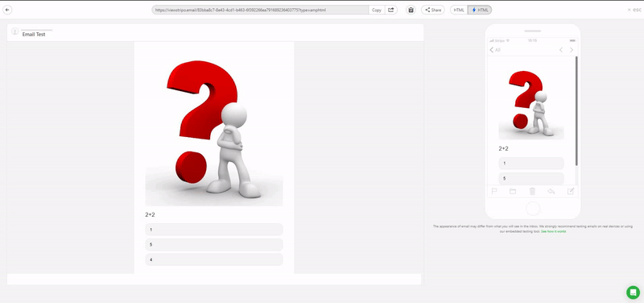The image size is (644, 303).
Task: Switch to the AMP HTML lightning tab
Action: 480,10
